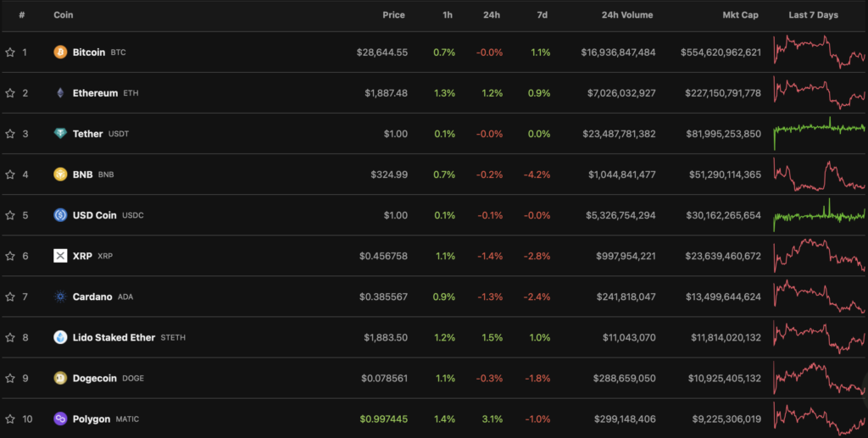Star Polygon as a favorite
868x438 pixels.
coord(10,419)
